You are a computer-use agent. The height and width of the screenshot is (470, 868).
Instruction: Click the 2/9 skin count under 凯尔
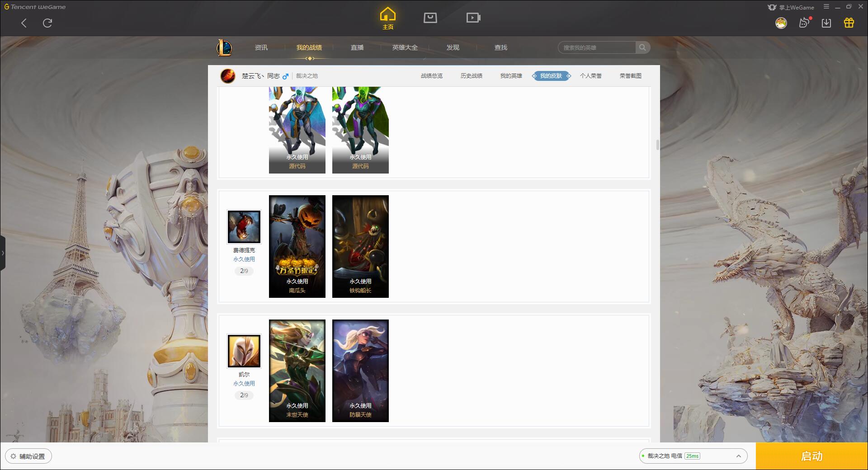[244, 395]
